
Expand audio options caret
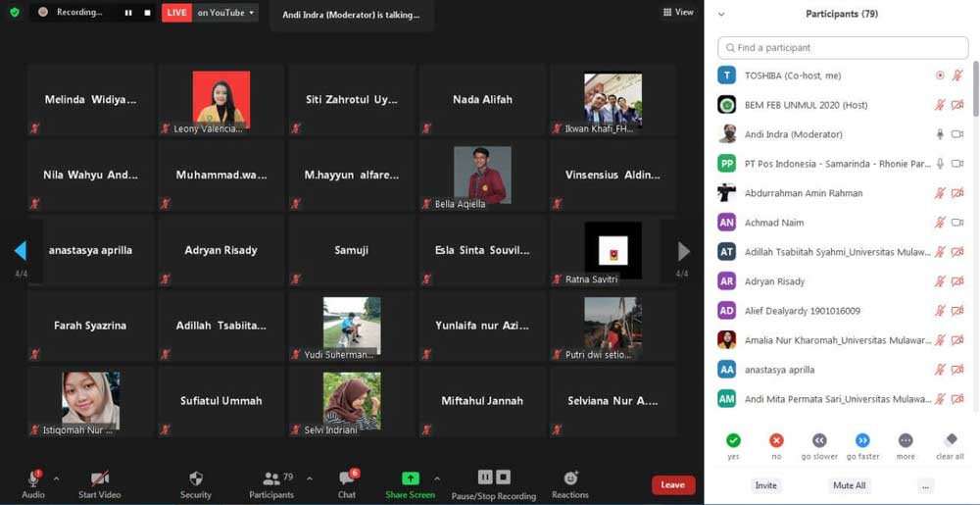click(x=57, y=479)
